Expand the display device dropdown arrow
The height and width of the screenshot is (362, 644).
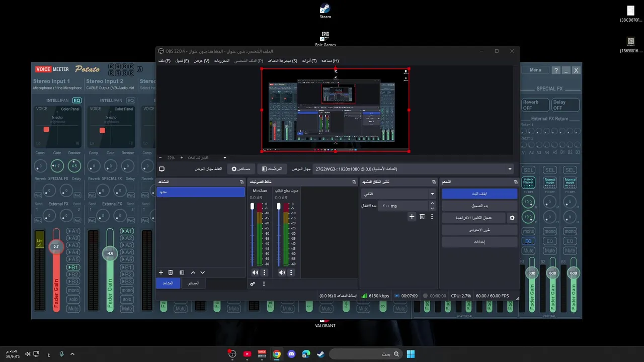click(x=510, y=169)
